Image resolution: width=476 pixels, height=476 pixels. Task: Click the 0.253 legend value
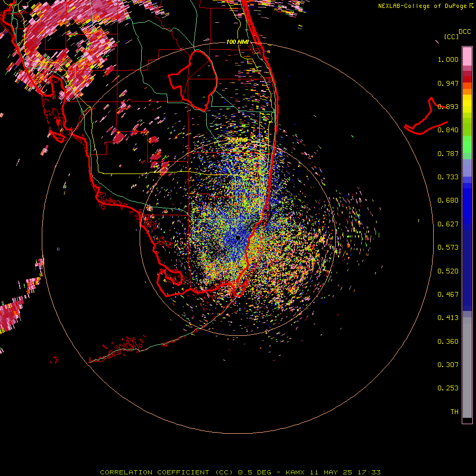click(448, 388)
